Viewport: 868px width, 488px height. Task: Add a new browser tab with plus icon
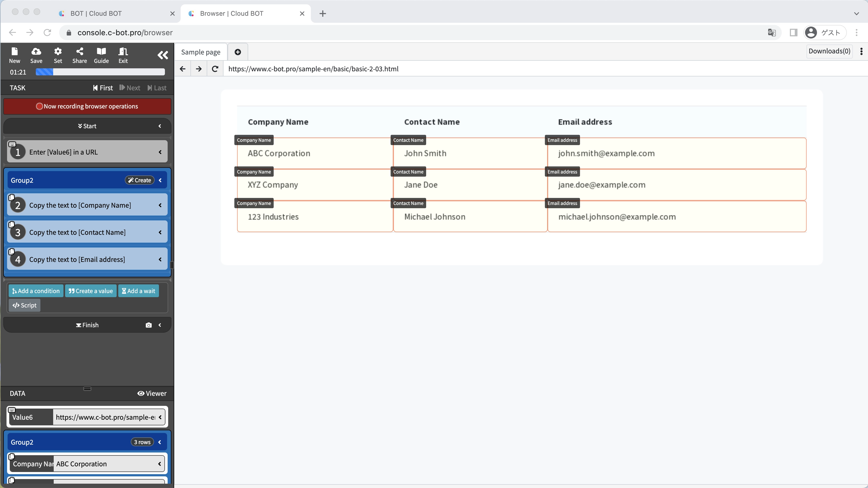click(x=238, y=52)
